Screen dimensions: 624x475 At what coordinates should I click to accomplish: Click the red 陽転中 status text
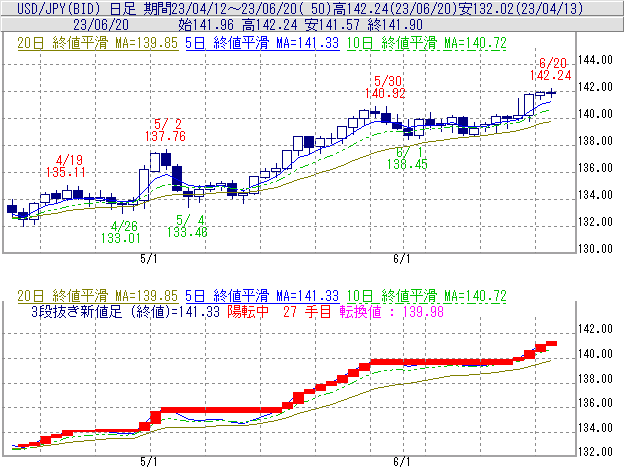point(248,312)
